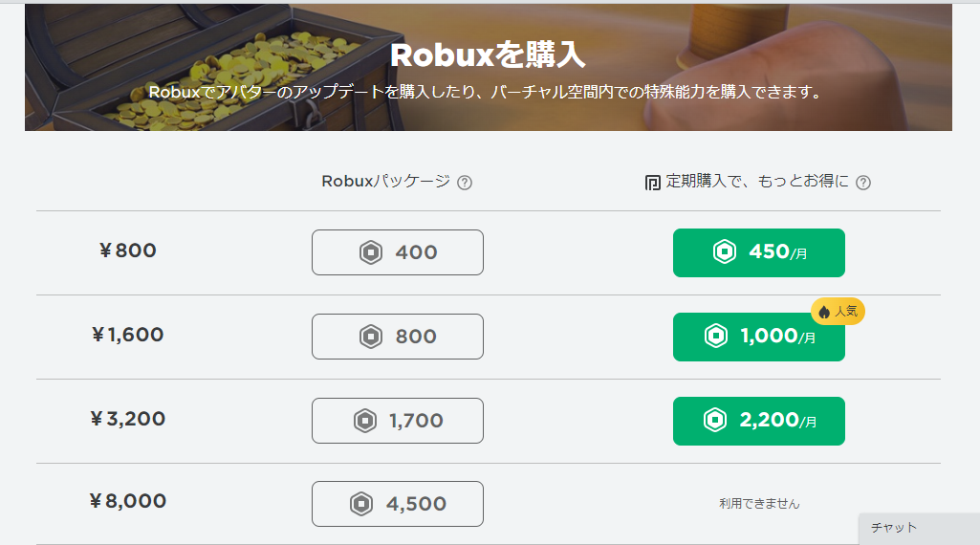Click the ¥800 price label

click(x=127, y=251)
